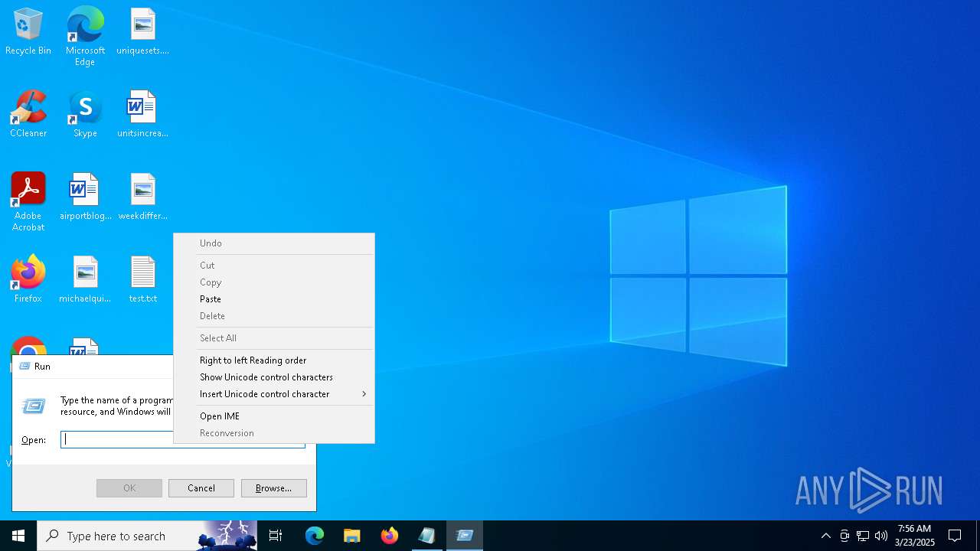Choose Open IME in context menu
The height and width of the screenshot is (551, 980).
pyautogui.click(x=274, y=416)
